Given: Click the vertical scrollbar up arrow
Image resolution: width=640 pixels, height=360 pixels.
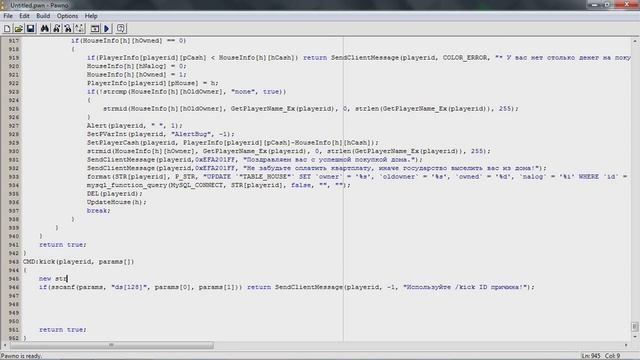Looking at the screenshot, I should pos(635,41).
